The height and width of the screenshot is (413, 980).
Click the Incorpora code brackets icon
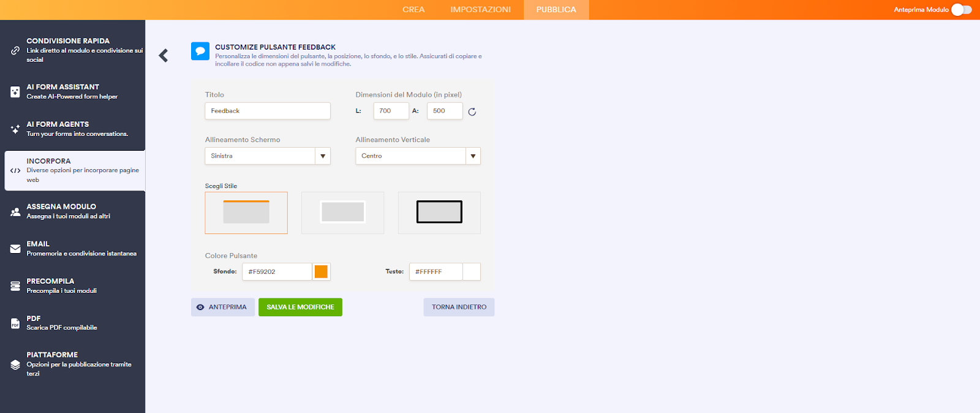point(15,170)
